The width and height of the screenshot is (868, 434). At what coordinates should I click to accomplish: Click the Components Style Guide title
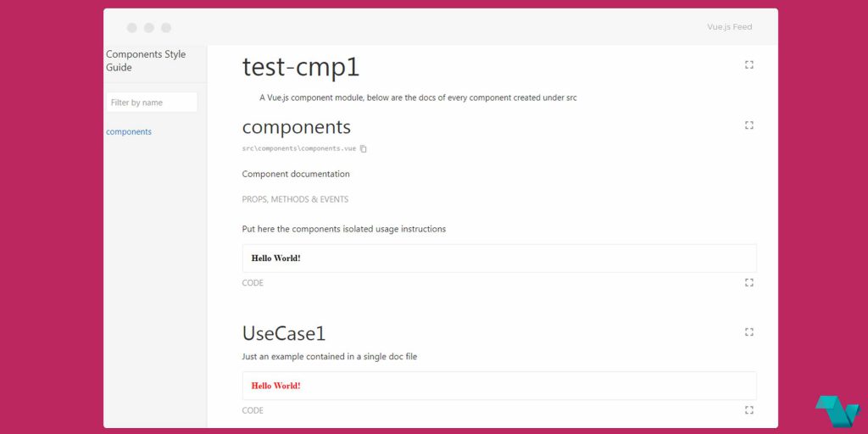(146, 61)
